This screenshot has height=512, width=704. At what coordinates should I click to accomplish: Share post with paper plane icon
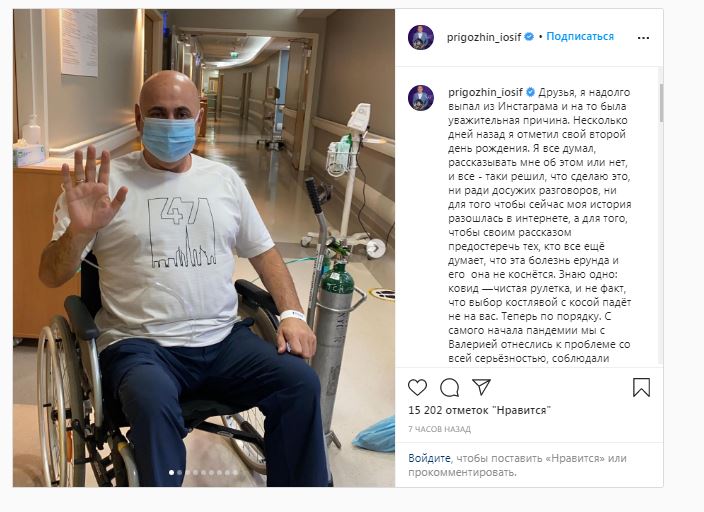click(481, 387)
